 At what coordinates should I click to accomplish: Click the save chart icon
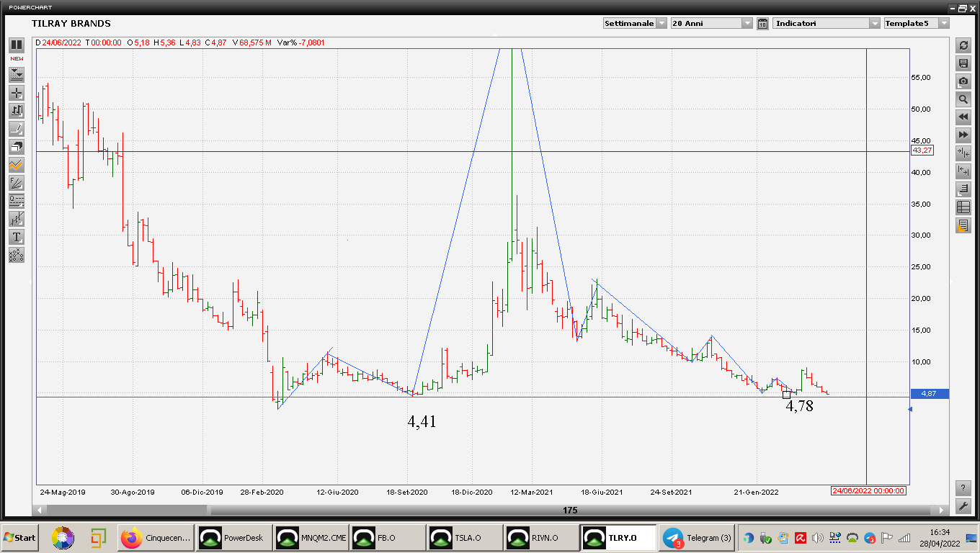click(963, 63)
